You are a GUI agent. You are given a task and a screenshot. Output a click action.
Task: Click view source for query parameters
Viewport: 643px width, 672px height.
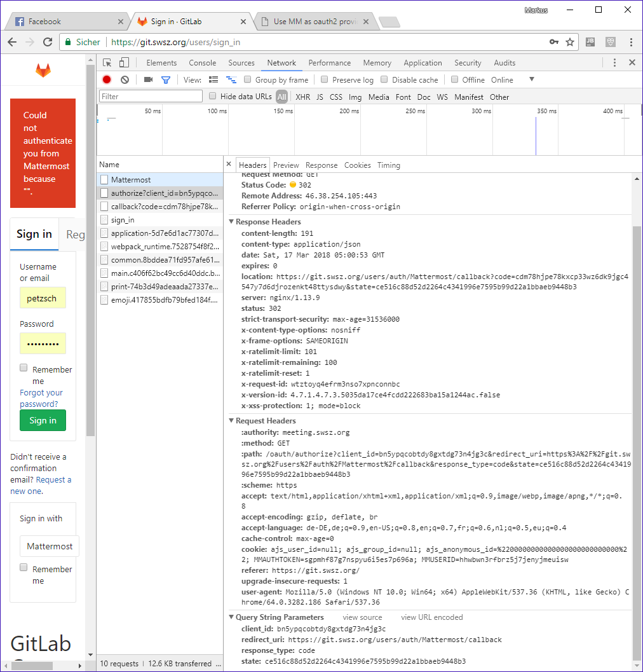[362, 617]
